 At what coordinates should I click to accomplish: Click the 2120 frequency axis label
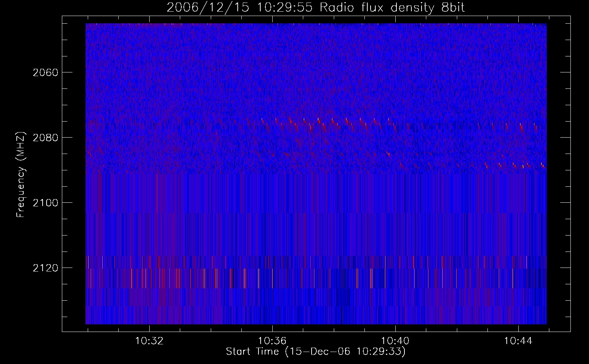46,268
